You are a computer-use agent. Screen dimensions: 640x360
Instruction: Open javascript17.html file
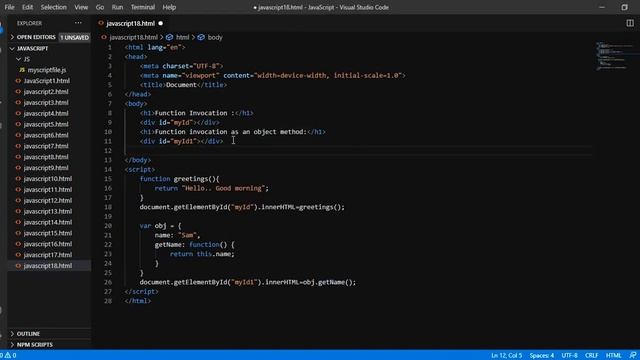point(47,255)
